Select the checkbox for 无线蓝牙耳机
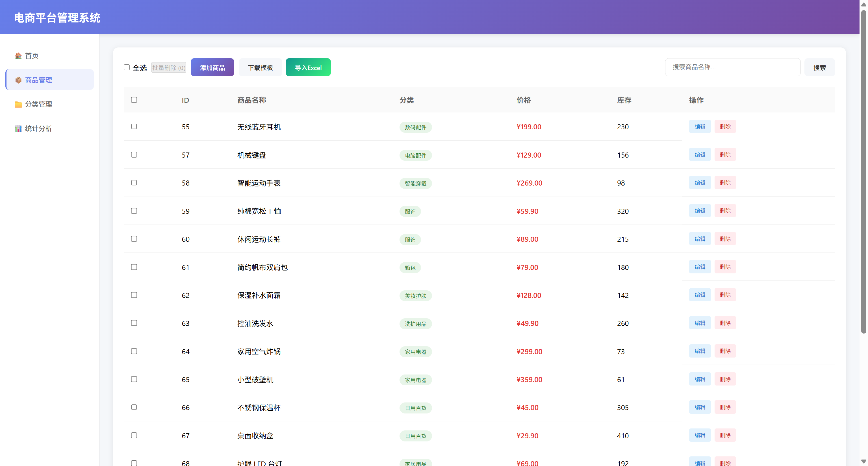The image size is (868, 466). tap(134, 126)
